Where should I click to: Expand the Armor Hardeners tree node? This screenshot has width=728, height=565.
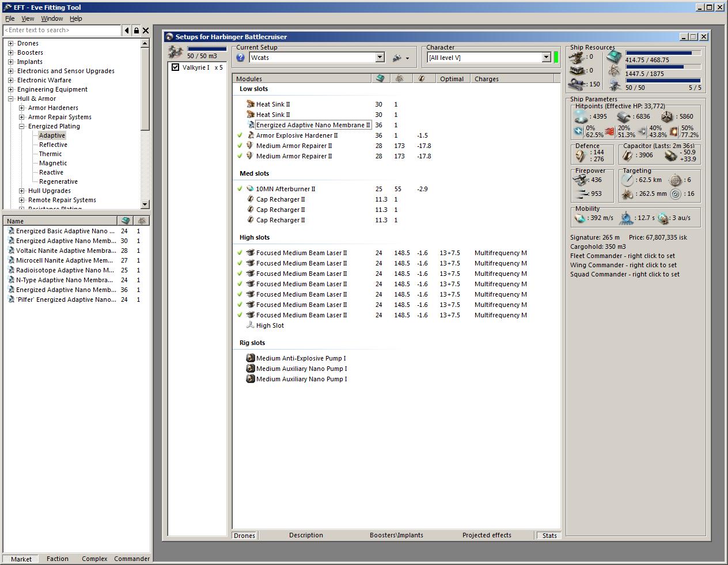pyautogui.click(x=22, y=108)
